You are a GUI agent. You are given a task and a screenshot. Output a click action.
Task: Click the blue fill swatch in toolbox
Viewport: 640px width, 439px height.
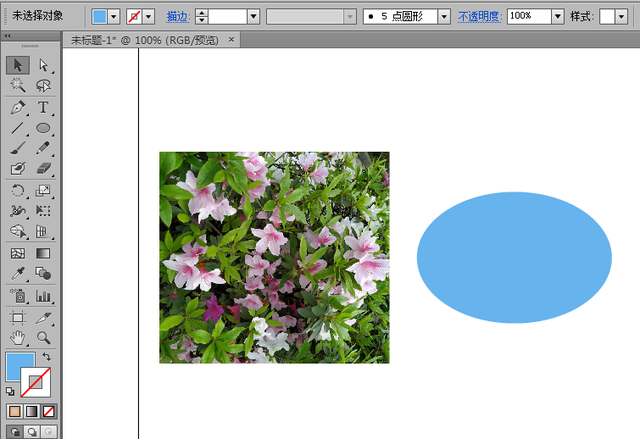point(19,366)
